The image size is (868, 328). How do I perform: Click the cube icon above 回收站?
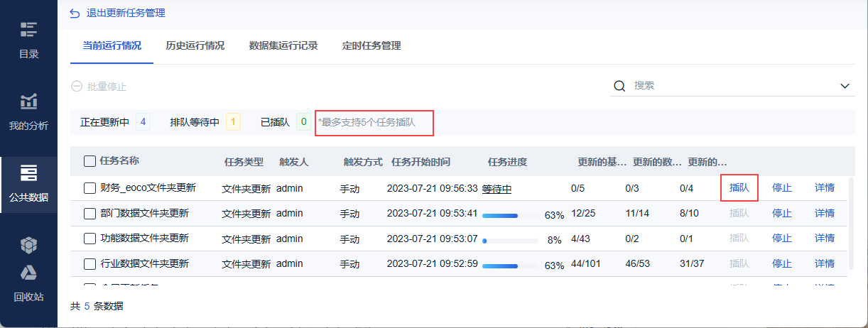pyautogui.click(x=28, y=245)
